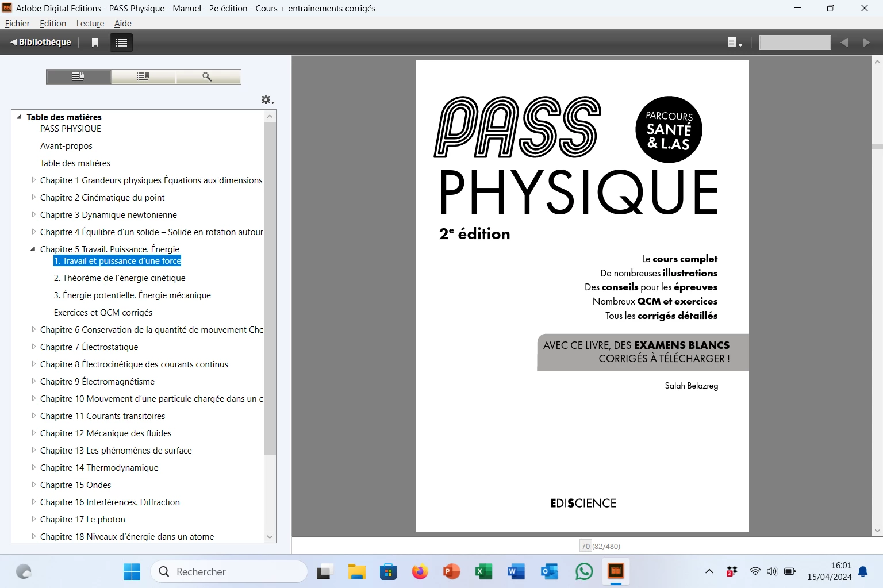This screenshot has width=883, height=588.
Task: Expand Chapitre 6 Conservation de la quantité
Action: [x=33, y=329]
